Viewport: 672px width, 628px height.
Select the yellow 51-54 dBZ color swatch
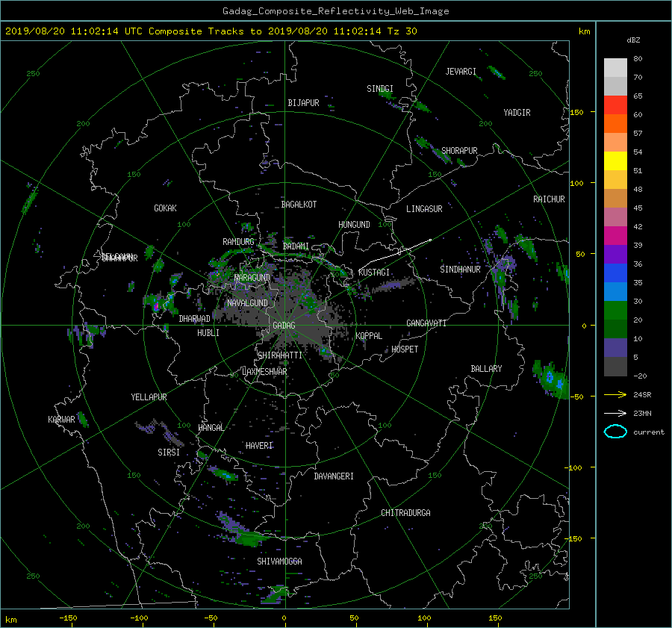[x=615, y=161]
